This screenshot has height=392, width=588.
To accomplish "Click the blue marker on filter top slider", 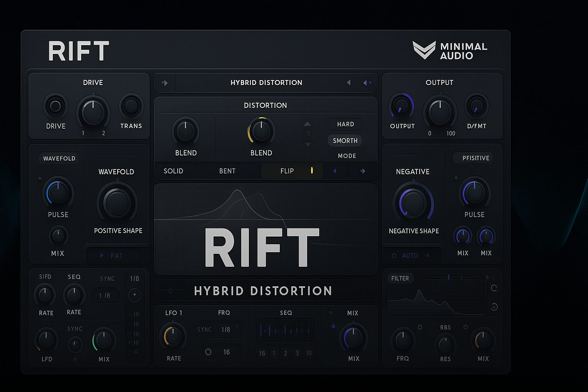I will coord(449,277).
